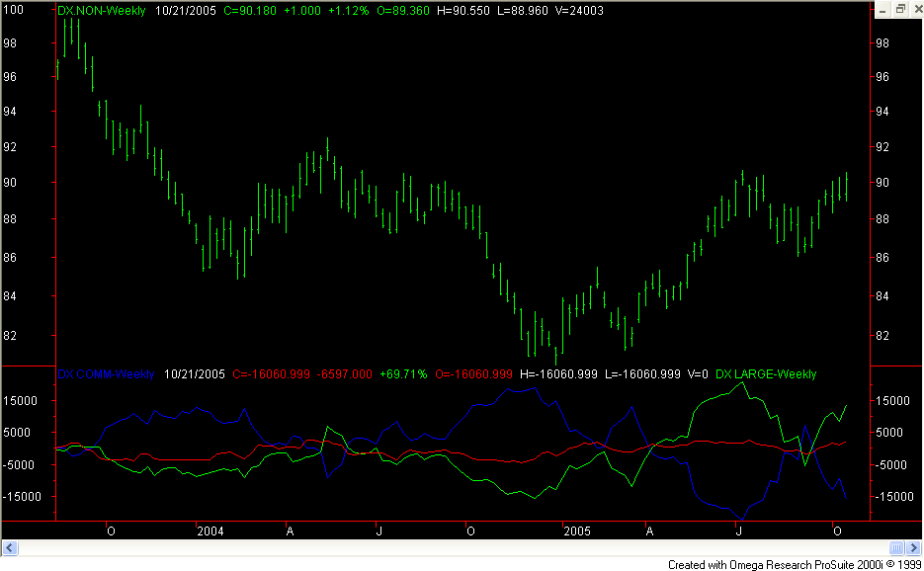Click the 10/21/2005 date in top header
This screenshot has width=924, height=571.
pos(186,11)
